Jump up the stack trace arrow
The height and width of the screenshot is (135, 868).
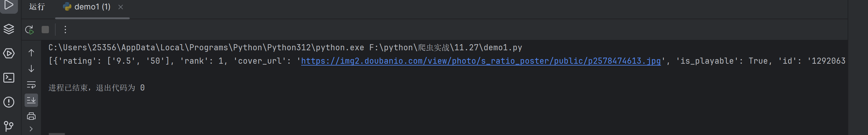(31, 53)
